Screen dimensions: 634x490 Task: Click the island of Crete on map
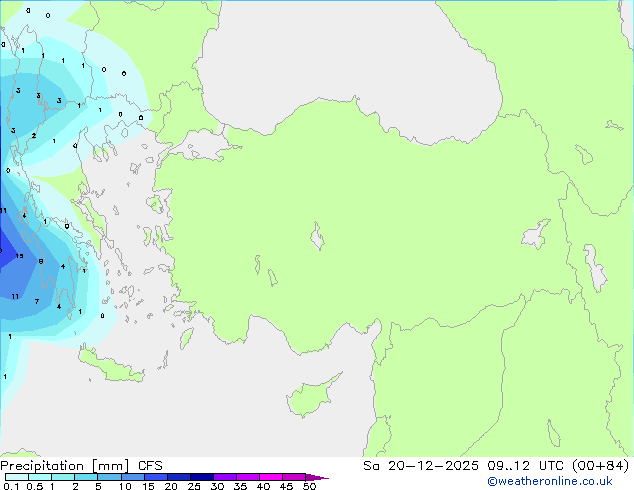110,364
